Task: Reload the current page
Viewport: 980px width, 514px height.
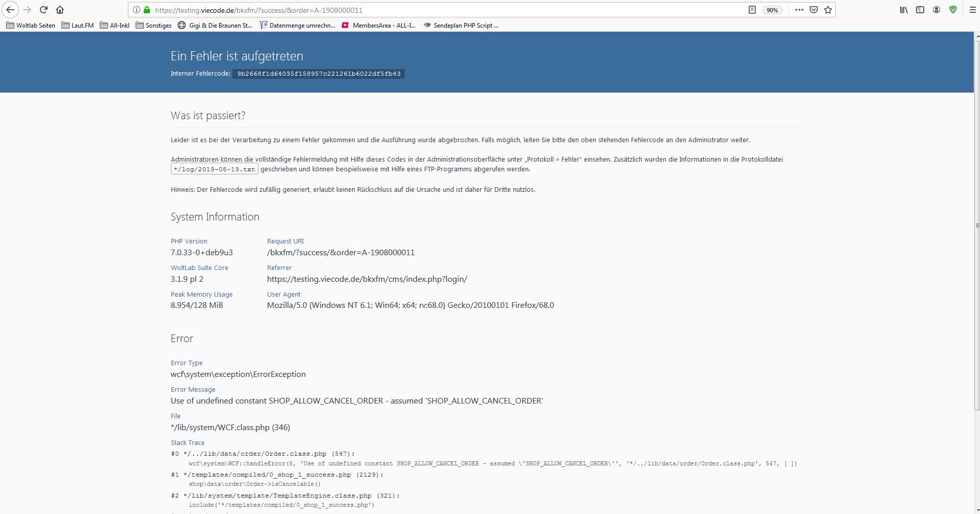Action: (x=43, y=10)
